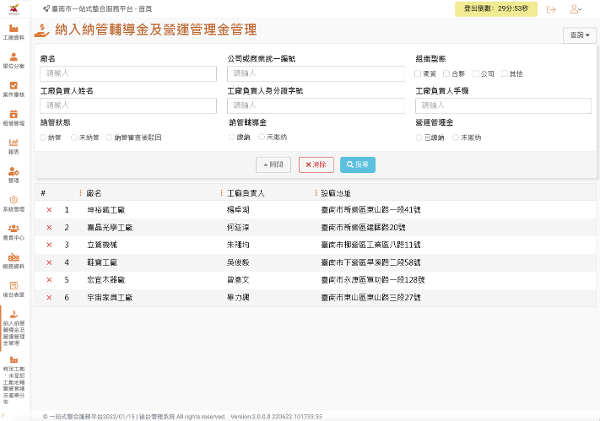Check the 獨資 organization type box
The image size is (600, 421).
[x=417, y=73]
